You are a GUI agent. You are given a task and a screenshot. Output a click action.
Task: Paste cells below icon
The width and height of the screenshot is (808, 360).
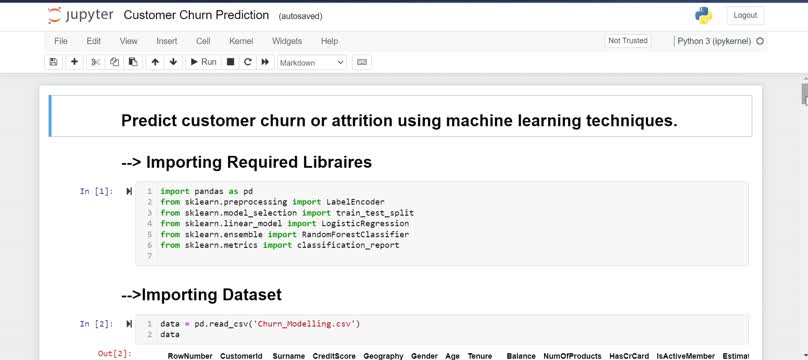click(133, 62)
